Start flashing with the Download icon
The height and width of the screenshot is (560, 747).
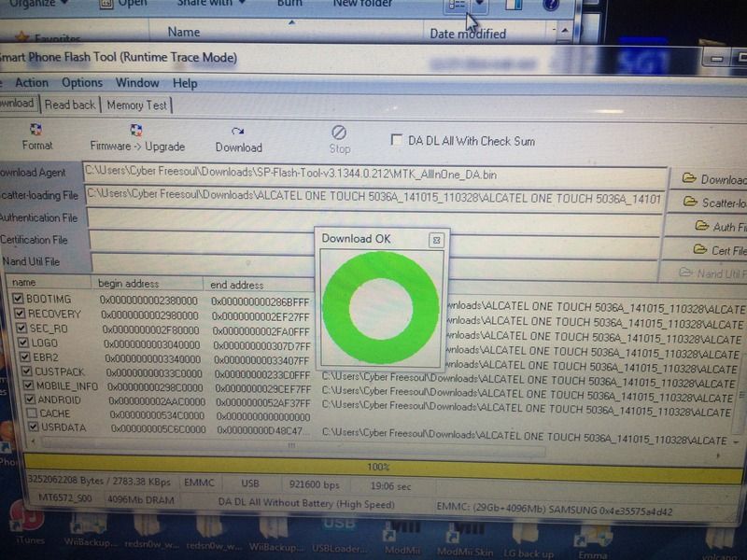tap(238, 132)
